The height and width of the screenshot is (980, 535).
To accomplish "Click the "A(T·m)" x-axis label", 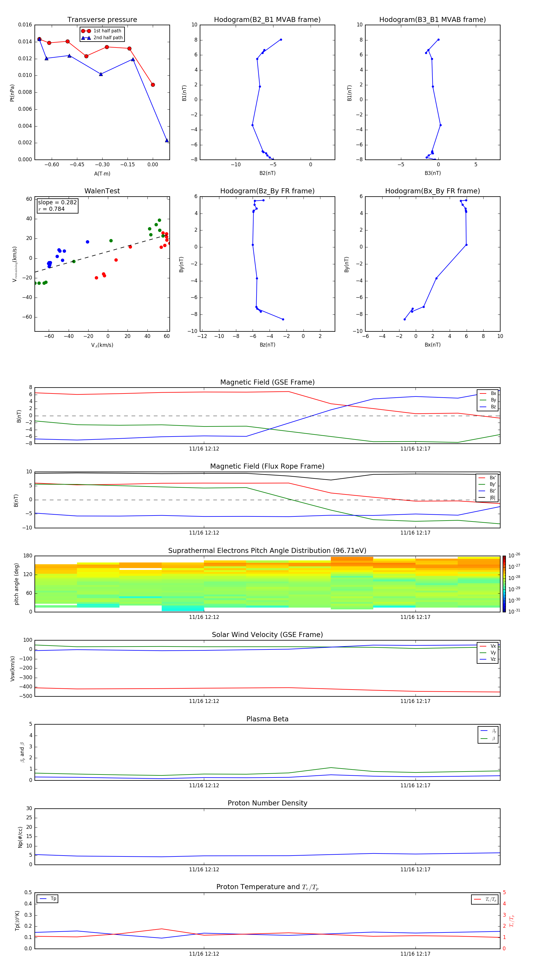I will point(102,174).
